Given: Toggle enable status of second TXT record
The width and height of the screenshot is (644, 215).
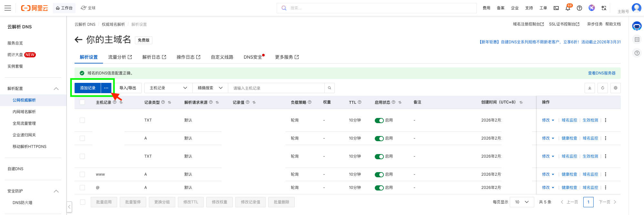Looking at the screenshot, I should pyautogui.click(x=379, y=156).
